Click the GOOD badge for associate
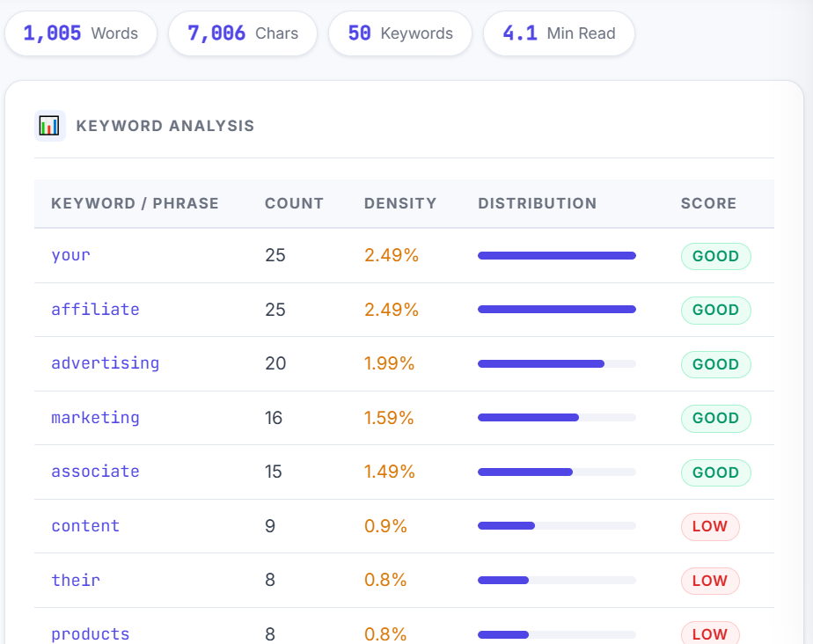Image resolution: width=813 pixels, height=644 pixels. tap(715, 473)
